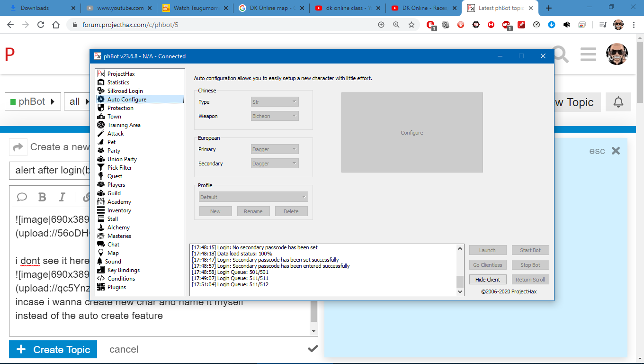644x364 pixels.
Task: Select Silkroad Login in the sidebar
Action: coord(125,91)
